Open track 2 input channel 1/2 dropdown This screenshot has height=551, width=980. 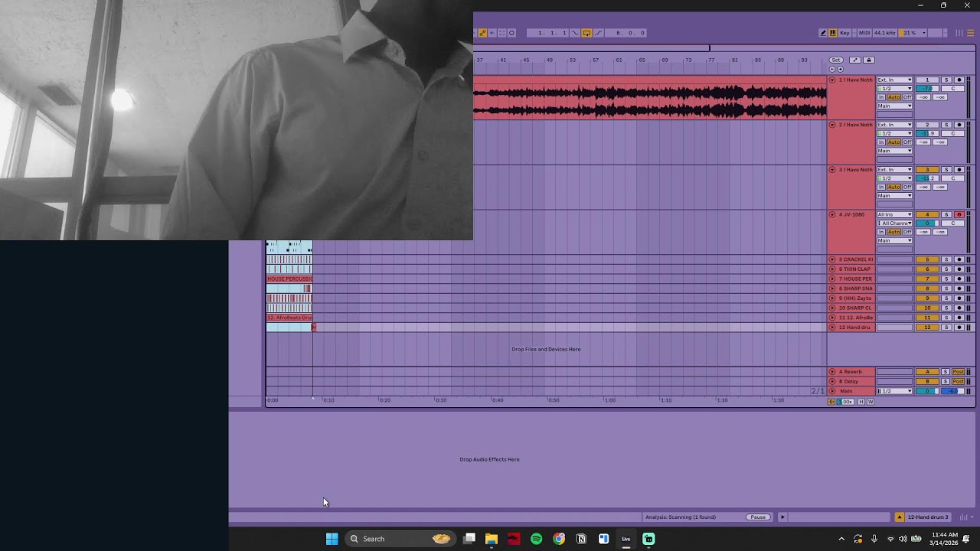894,133
